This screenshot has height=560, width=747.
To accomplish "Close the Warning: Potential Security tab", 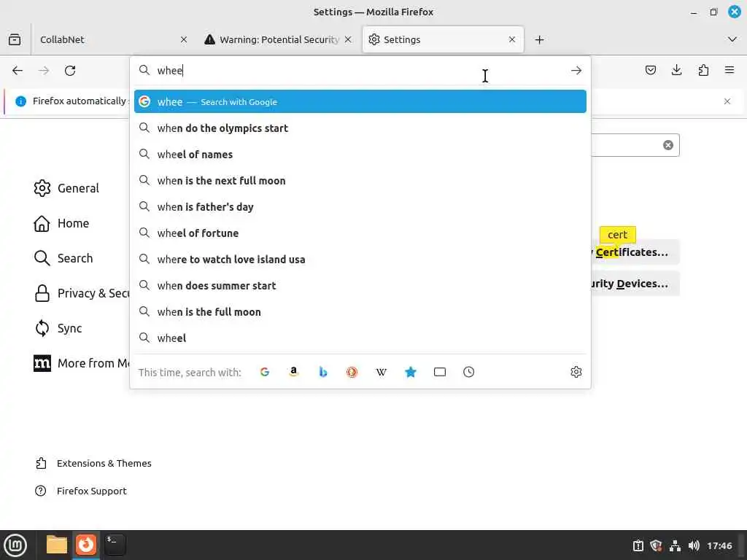I will (x=348, y=39).
